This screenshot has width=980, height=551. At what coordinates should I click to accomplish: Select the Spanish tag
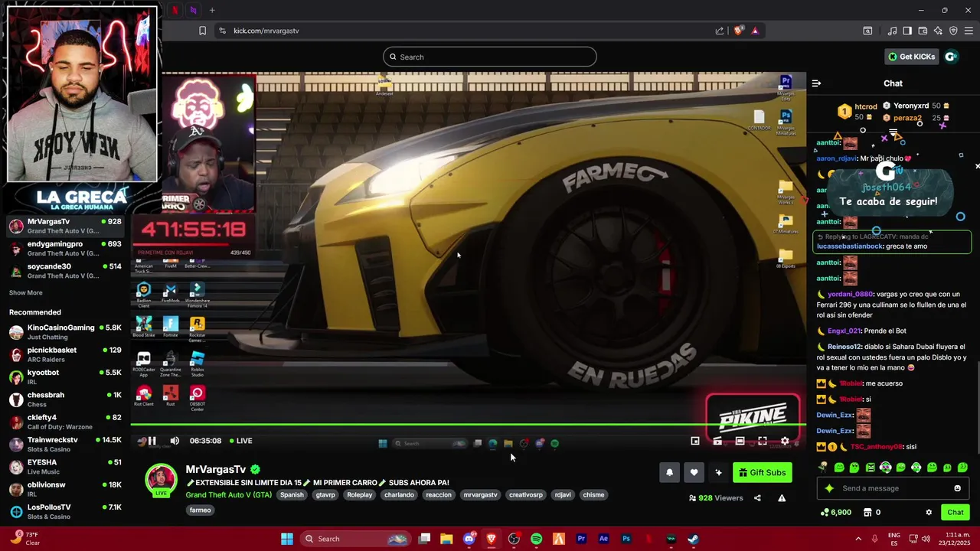[292, 495]
